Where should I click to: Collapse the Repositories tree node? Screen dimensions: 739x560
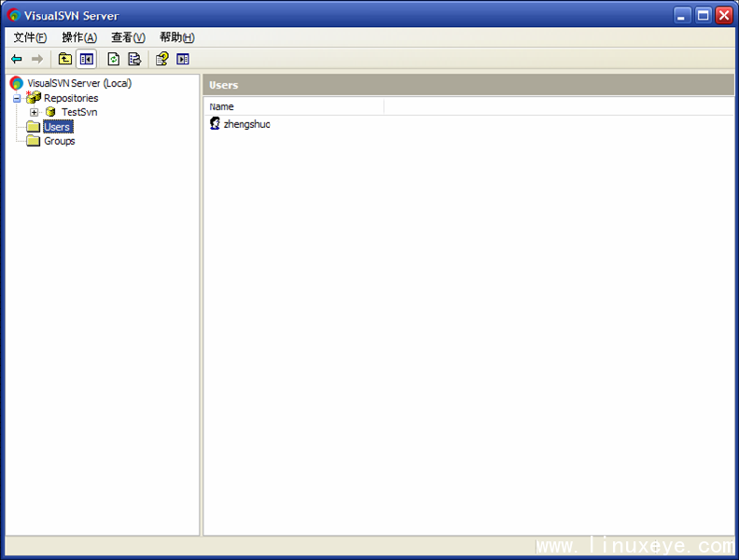[x=17, y=99]
